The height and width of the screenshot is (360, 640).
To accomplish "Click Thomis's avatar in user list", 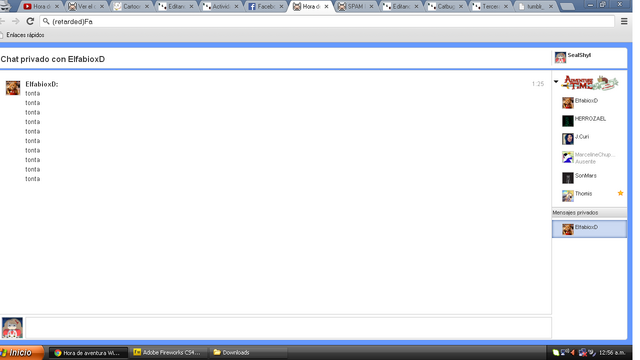I will 567,196.
